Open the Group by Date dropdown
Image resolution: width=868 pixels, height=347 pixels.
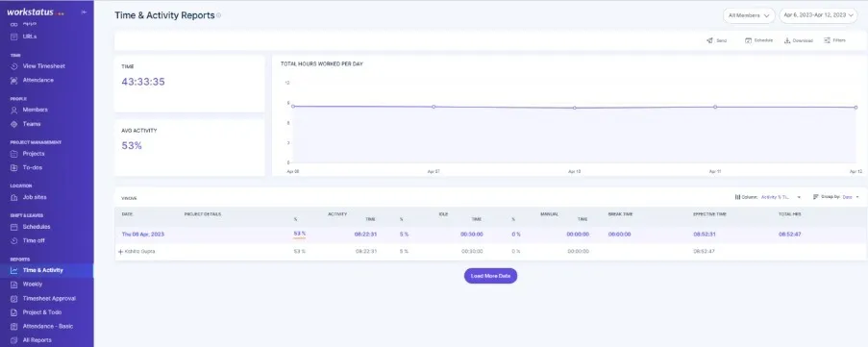(x=836, y=197)
